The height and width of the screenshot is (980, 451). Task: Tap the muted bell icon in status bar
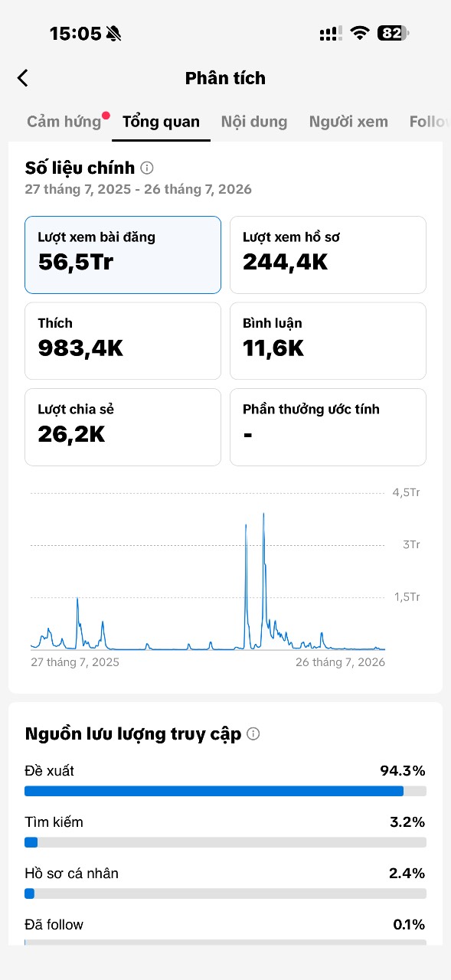[114, 33]
